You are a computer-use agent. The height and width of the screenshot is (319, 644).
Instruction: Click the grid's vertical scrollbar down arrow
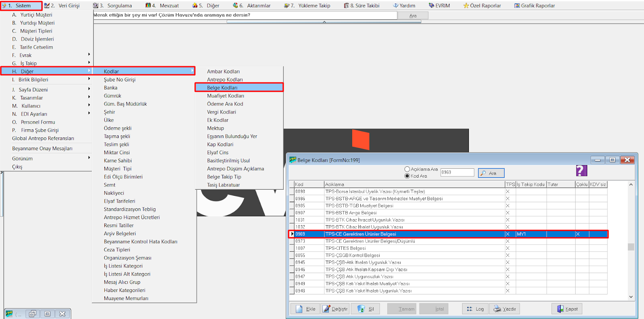[x=631, y=297]
